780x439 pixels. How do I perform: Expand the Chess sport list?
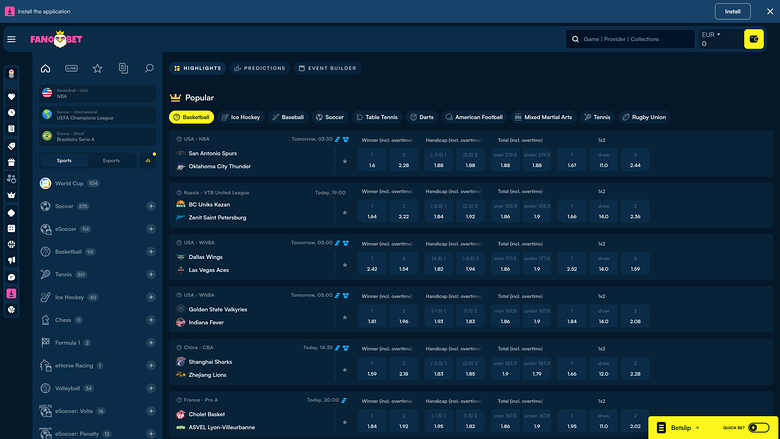click(151, 320)
